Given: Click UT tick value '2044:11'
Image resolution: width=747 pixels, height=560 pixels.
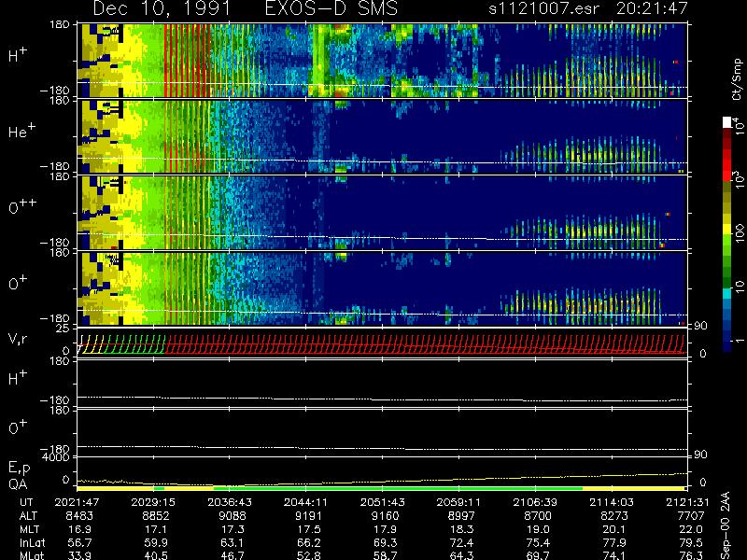Looking at the screenshot, I should [x=306, y=502].
